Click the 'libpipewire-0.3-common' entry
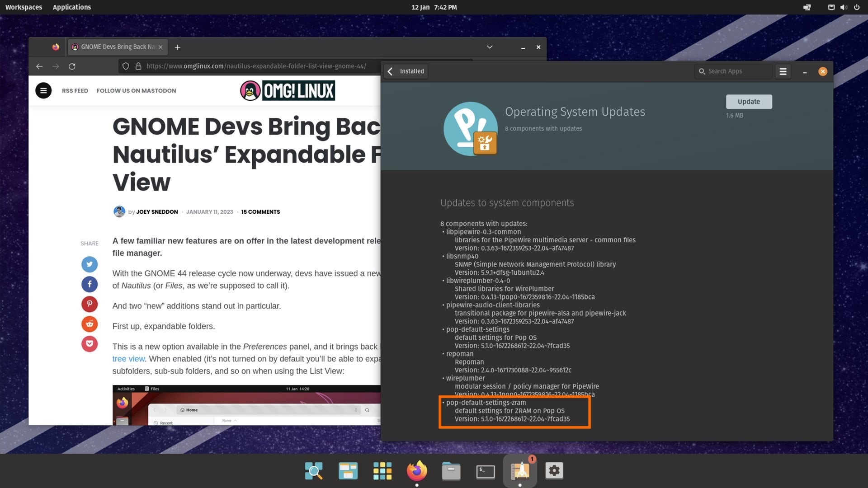 [x=483, y=232]
